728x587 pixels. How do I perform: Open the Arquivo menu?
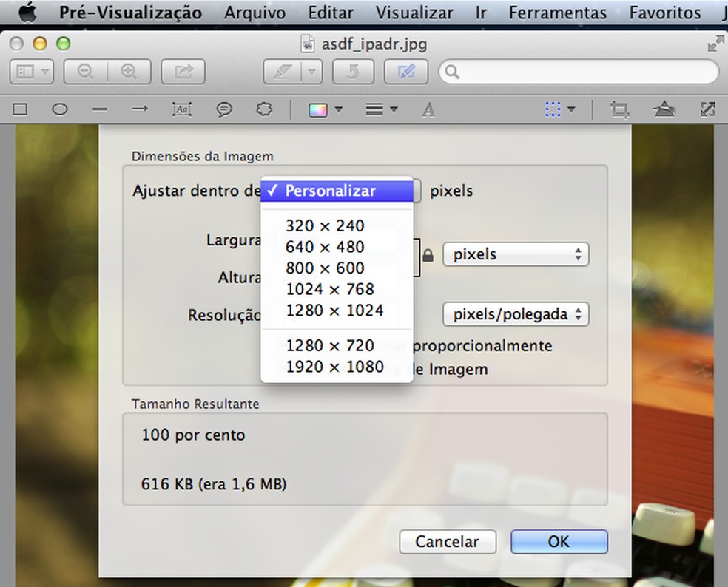pos(255,13)
